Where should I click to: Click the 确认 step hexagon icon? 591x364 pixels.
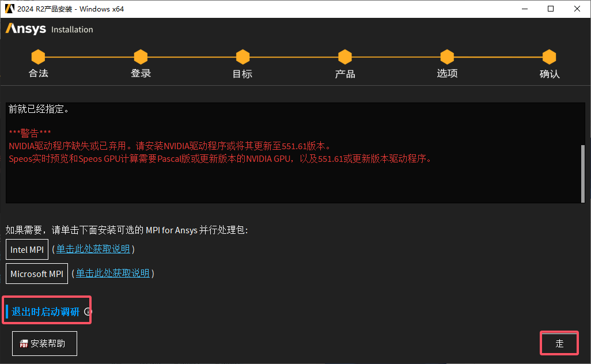coord(548,56)
